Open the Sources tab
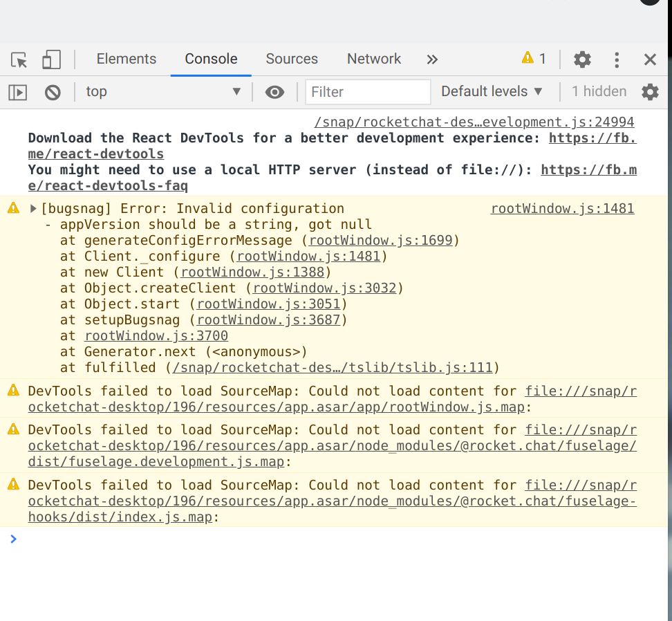Viewport: 672px width, 621px height. 292,59
